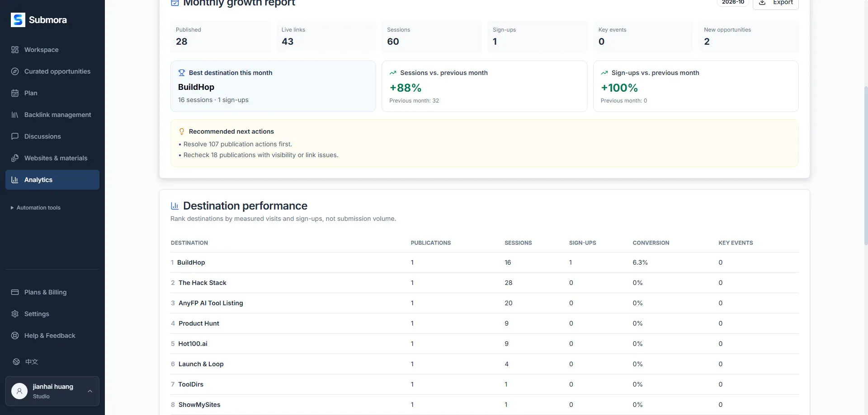868x415 pixels.
Task: Click the Plans & Billing card icon
Action: (x=15, y=292)
